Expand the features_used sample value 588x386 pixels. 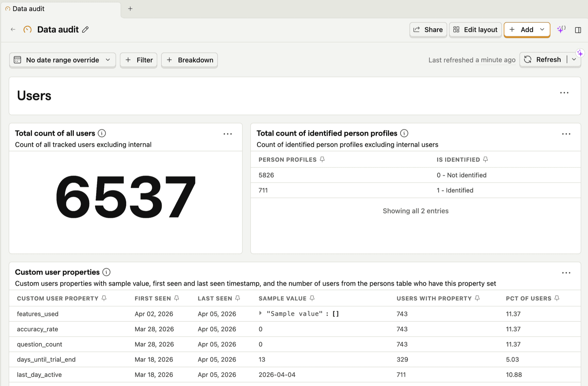[x=260, y=313]
